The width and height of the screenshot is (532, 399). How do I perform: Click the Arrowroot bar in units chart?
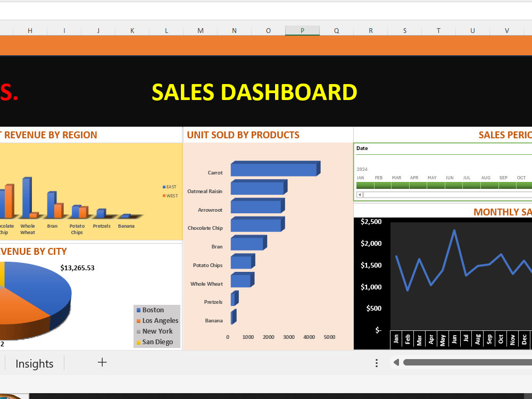coord(257,206)
